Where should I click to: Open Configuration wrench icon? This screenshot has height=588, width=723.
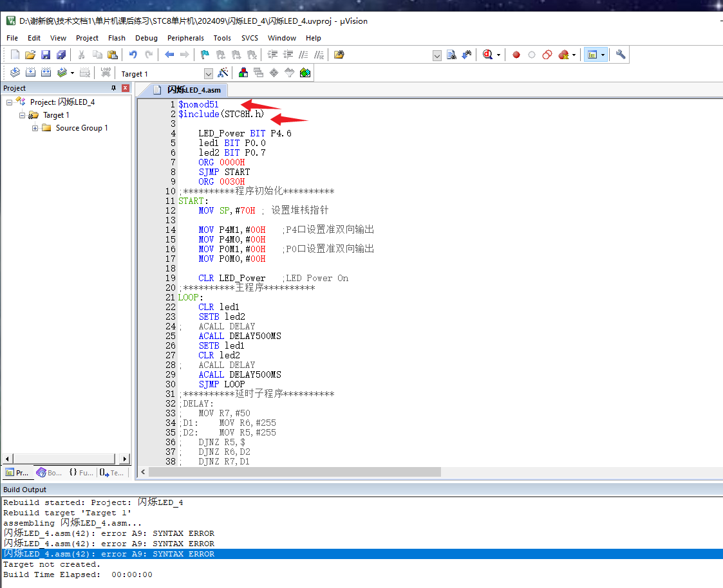pos(621,55)
